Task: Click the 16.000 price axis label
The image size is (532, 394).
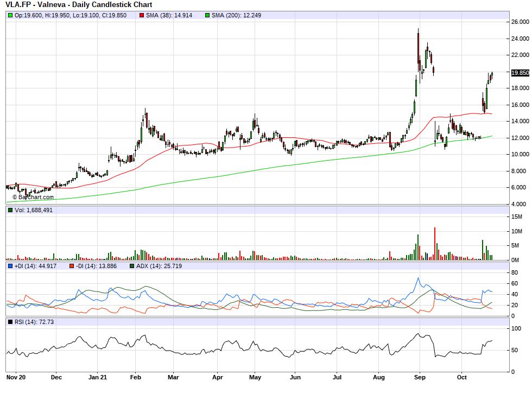Action: click(520, 105)
